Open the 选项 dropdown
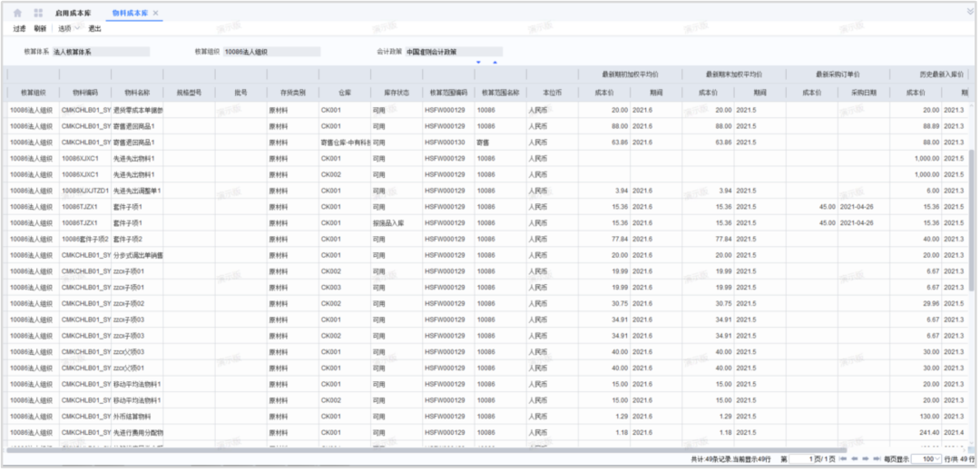The height and width of the screenshot is (472, 980). tap(69, 29)
